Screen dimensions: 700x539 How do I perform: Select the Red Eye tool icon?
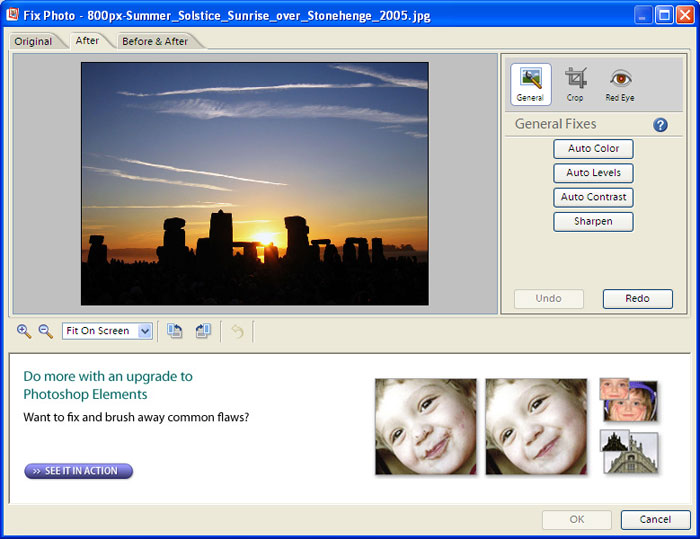620,84
